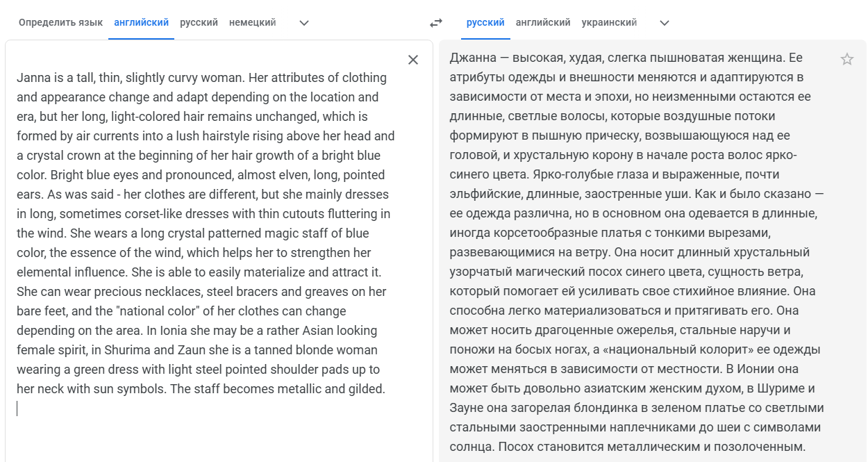
Task: Click the word Janna in source text
Action: pyautogui.click(x=33, y=78)
